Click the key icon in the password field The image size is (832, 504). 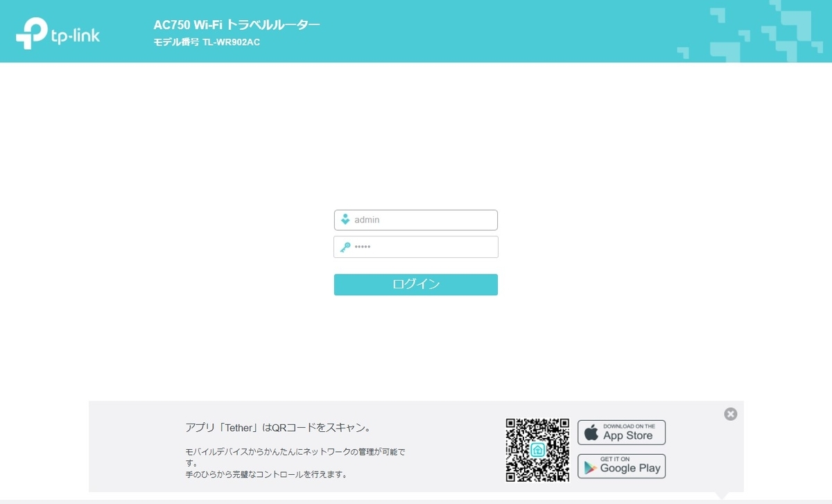pos(345,246)
